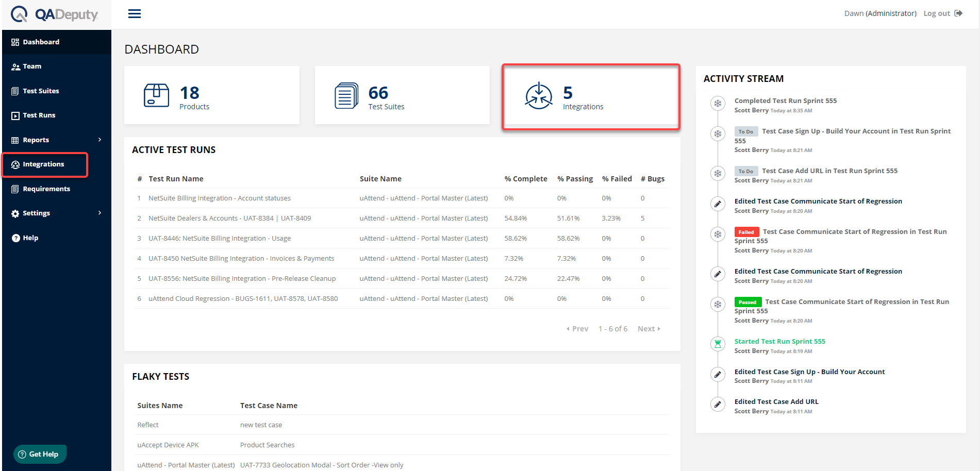The width and height of the screenshot is (980, 471).
Task: Click pencil icon for Edited Sign Up - Build Your Account
Action: 718,374
